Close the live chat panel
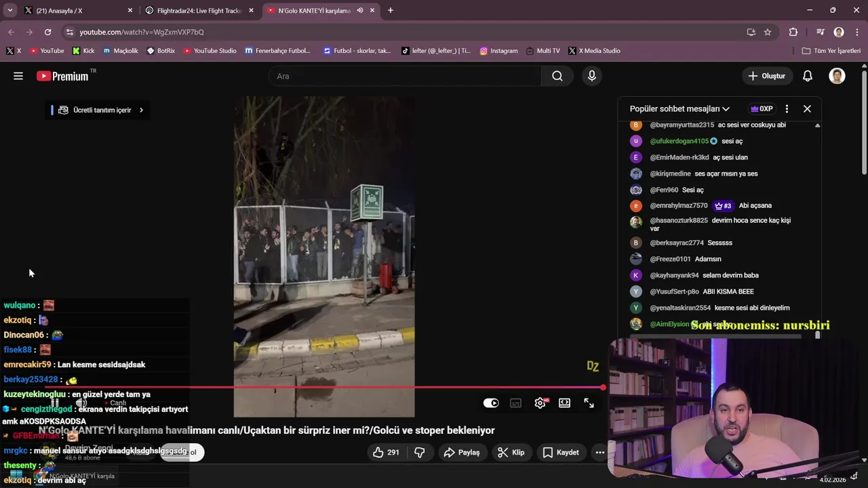This screenshot has height=488, width=868. 807,108
